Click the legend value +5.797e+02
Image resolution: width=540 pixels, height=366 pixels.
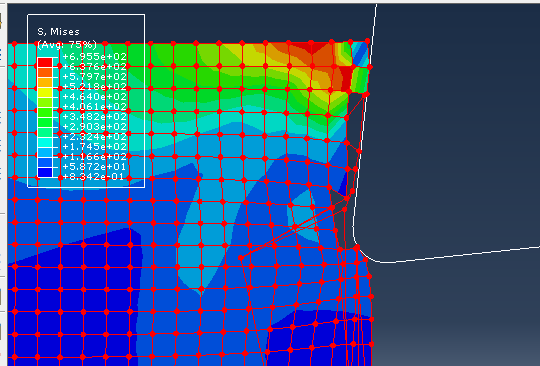click(x=95, y=76)
